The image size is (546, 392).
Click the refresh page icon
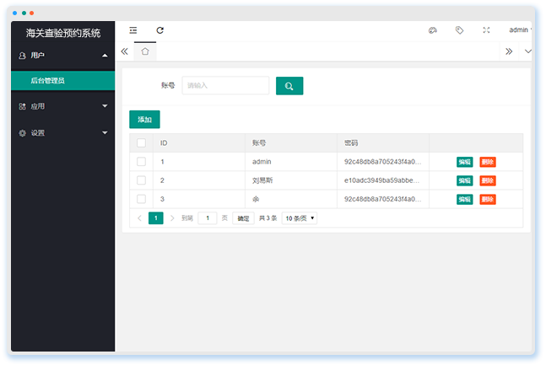(x=159, y=30)
